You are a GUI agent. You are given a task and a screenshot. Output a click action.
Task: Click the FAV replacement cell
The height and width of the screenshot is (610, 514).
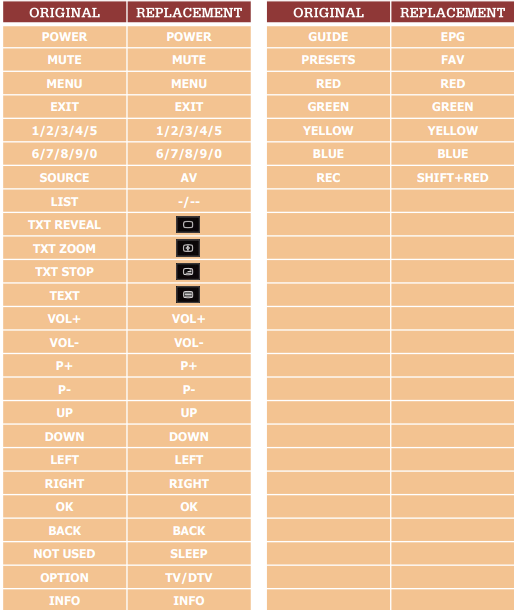click(453, 60)
